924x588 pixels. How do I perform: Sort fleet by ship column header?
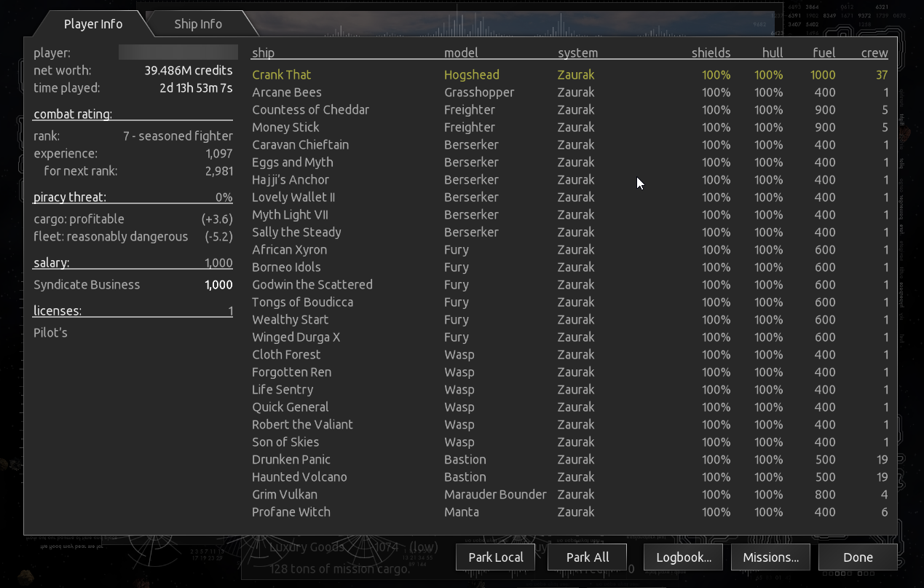point(263,53)
